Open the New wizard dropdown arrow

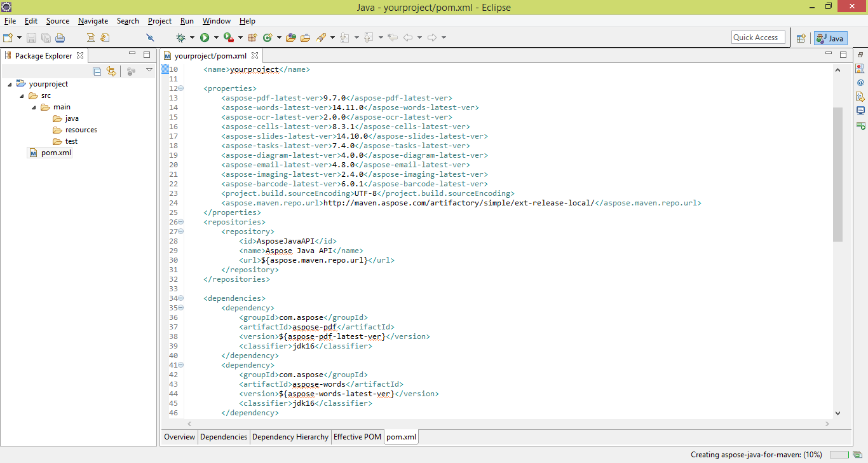coord(19,38)
